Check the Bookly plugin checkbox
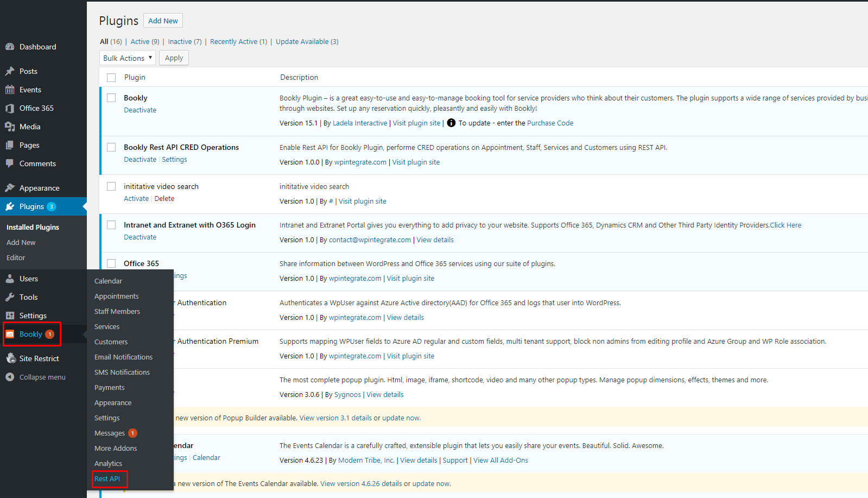This screenshot has height=498, width=868. coord(111,98)
